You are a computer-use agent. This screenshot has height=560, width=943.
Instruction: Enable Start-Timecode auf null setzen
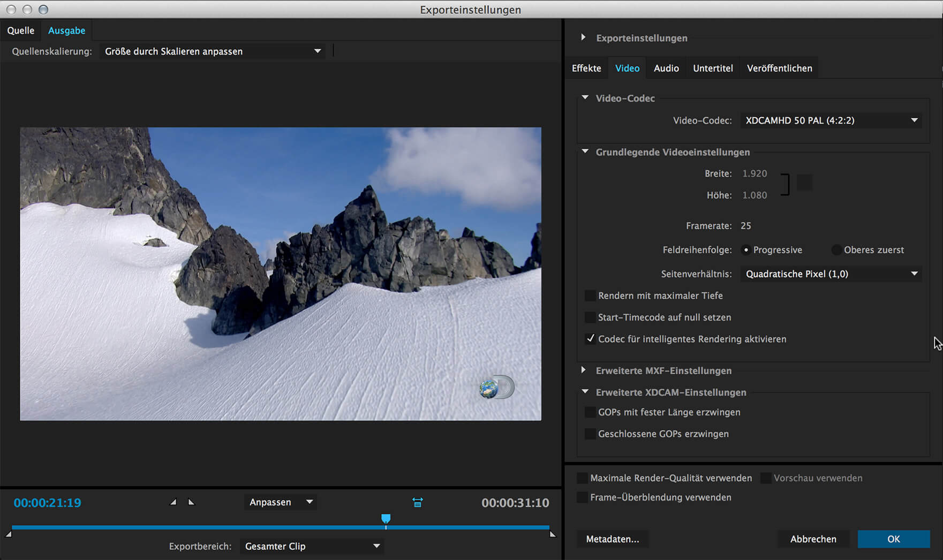tap(590, 317)
